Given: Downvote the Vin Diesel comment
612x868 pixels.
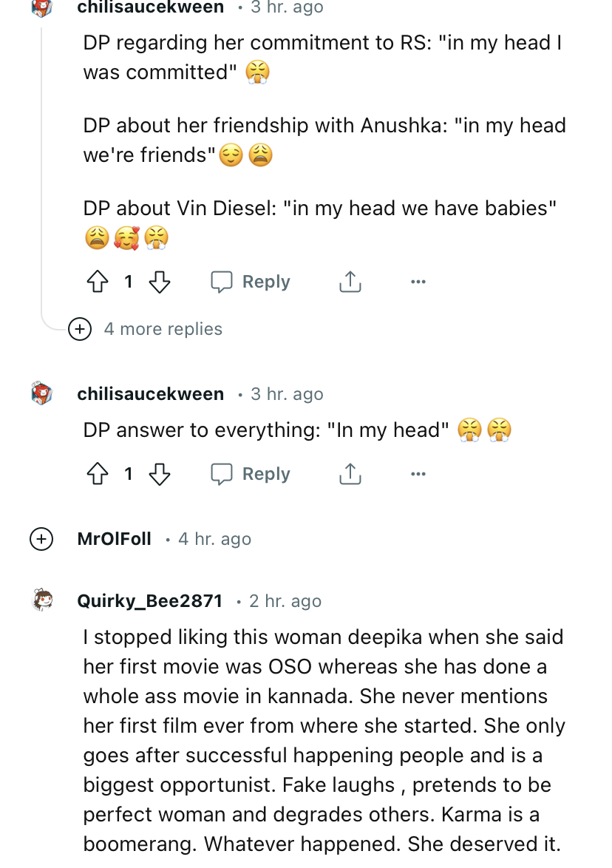Looking at the screenshot, I should tap(160, 282).
